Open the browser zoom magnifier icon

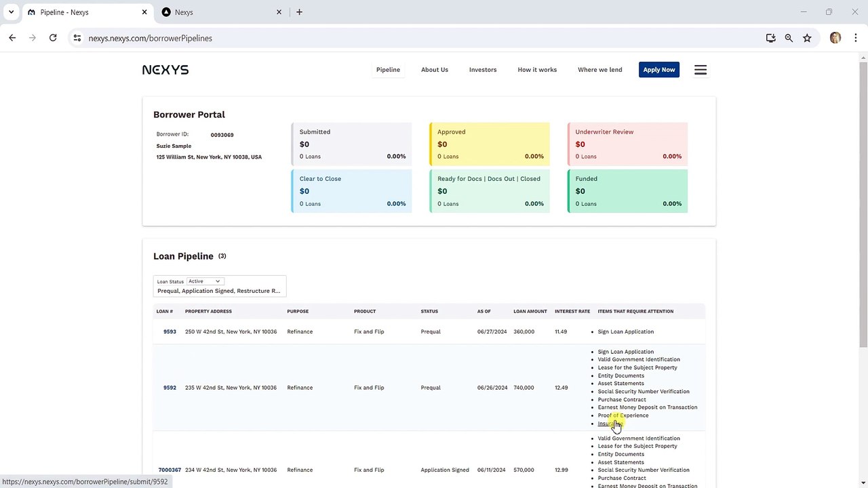click(x=789, y=38)
